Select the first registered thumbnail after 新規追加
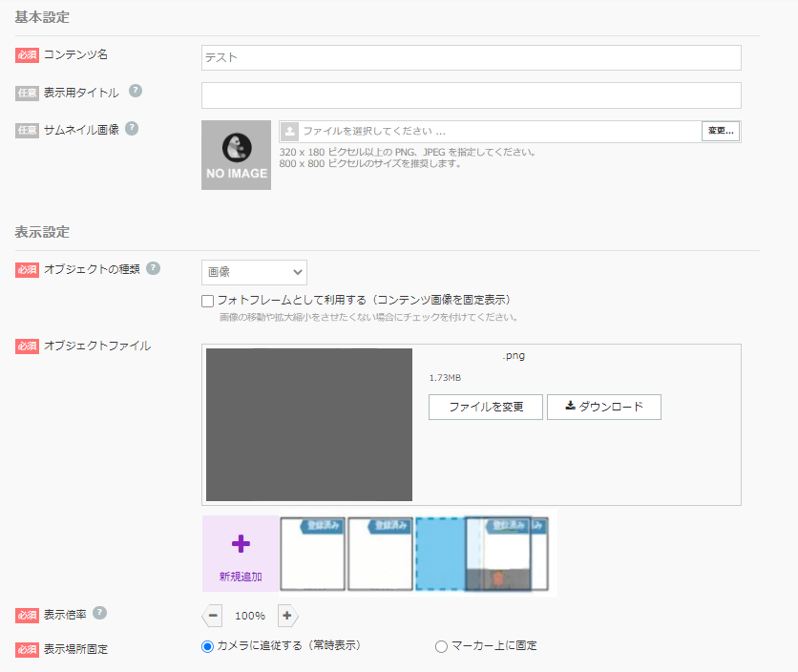The width and height of the screenshot is (798, 672). tap(313, 554)
